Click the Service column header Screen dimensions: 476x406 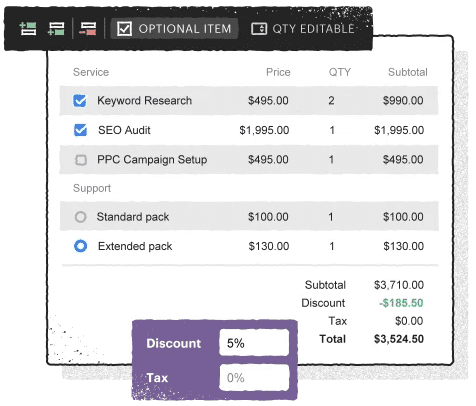(91, 72)
